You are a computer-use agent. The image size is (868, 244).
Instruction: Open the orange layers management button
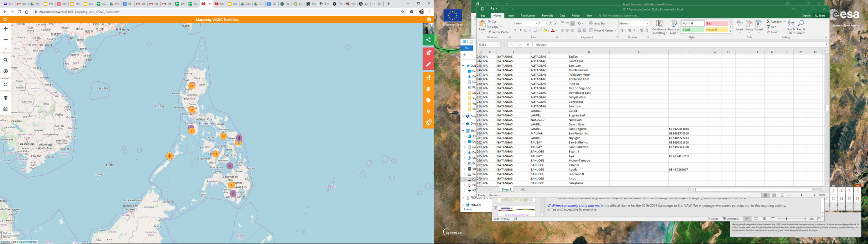[428, 89]
